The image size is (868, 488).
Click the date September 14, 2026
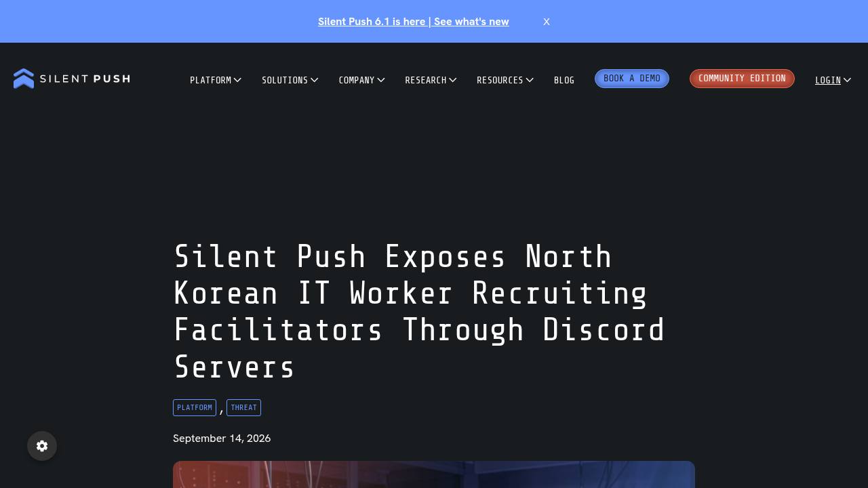222,439
